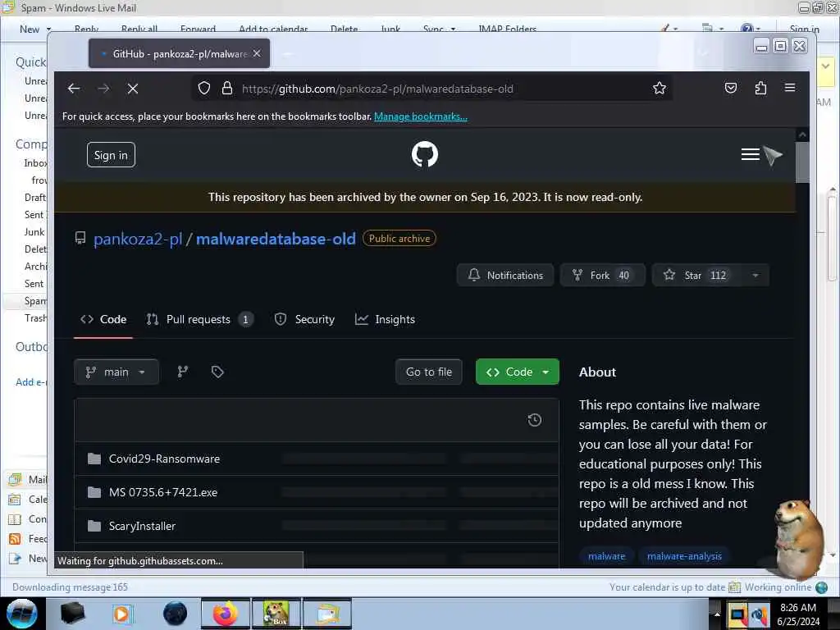Open the malware topic tag
This screenshot has height=630, width=840.
[x=606, y=557]
